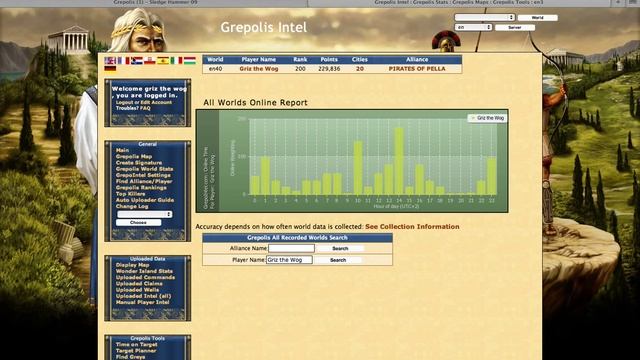Go to Main in General menu
This screenshot has width=640, height=360.
click(x=122, y=150)
